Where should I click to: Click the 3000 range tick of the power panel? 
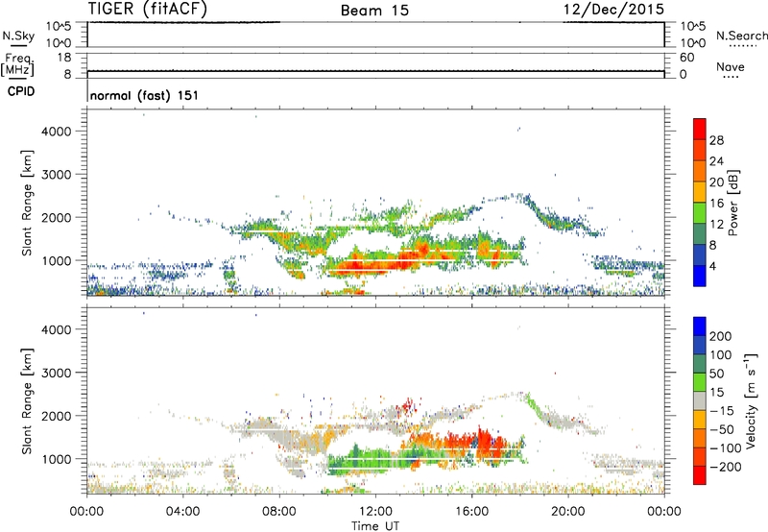(56, 175)
